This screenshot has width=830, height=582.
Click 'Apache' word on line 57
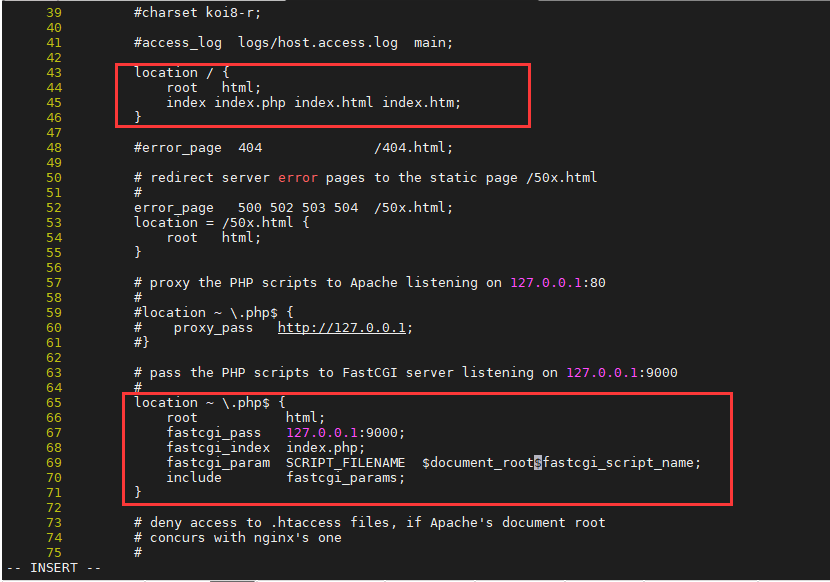(x=374, y=283)
